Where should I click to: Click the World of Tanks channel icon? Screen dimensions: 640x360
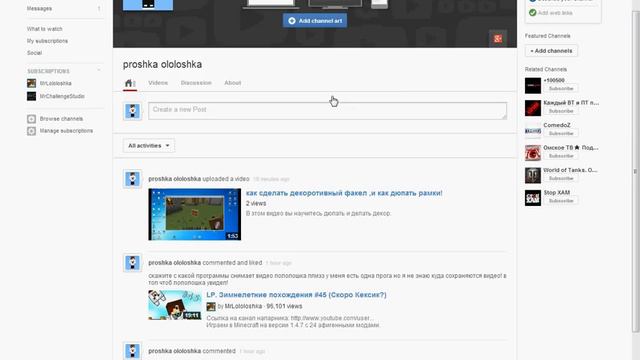tap(533, 176)
